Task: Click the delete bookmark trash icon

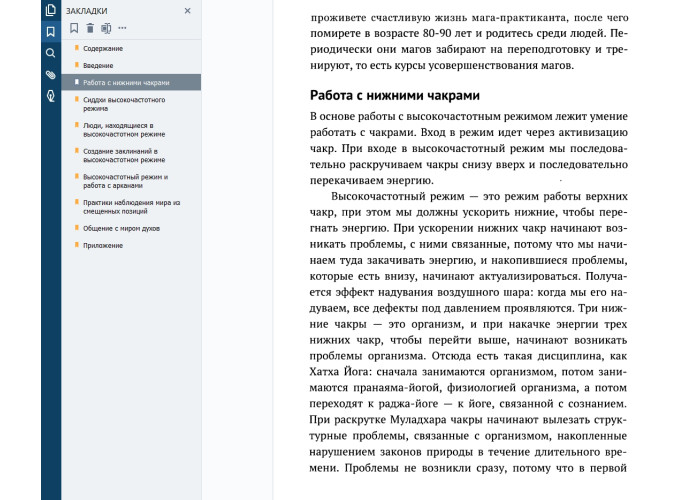Action: [x=90, y=28]
